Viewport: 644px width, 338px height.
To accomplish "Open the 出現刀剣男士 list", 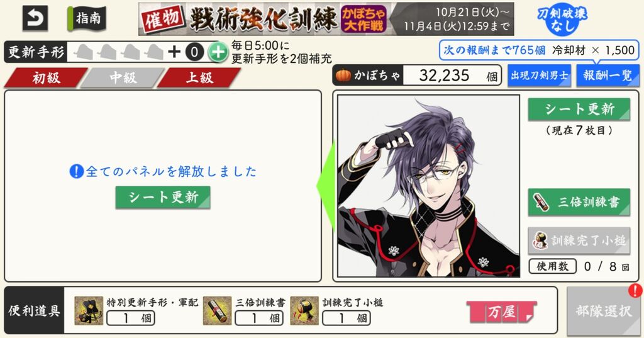I will point(539,76).
